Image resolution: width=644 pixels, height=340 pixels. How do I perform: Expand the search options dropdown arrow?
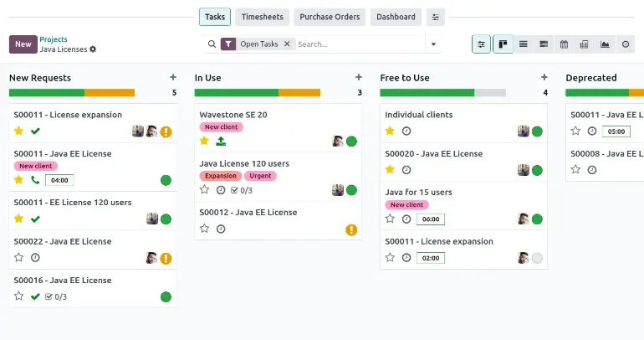click(433, 44)
